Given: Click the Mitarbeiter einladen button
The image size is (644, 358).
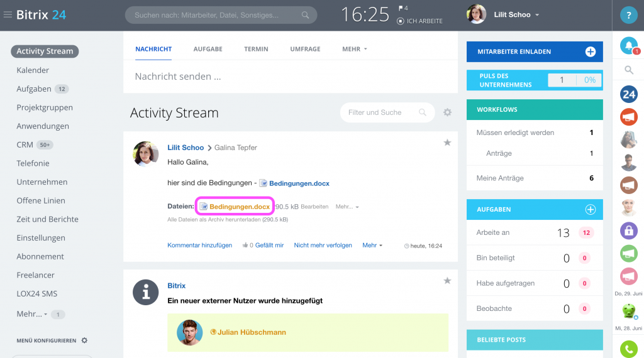Looking at the screenshot, I should click(x=535, y=52).
